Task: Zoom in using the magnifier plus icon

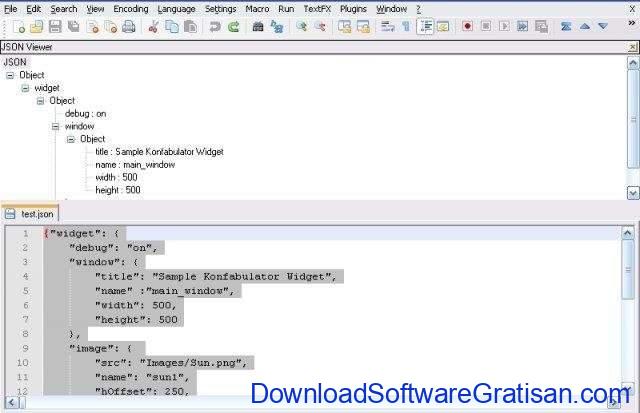Action: (301, 27)
